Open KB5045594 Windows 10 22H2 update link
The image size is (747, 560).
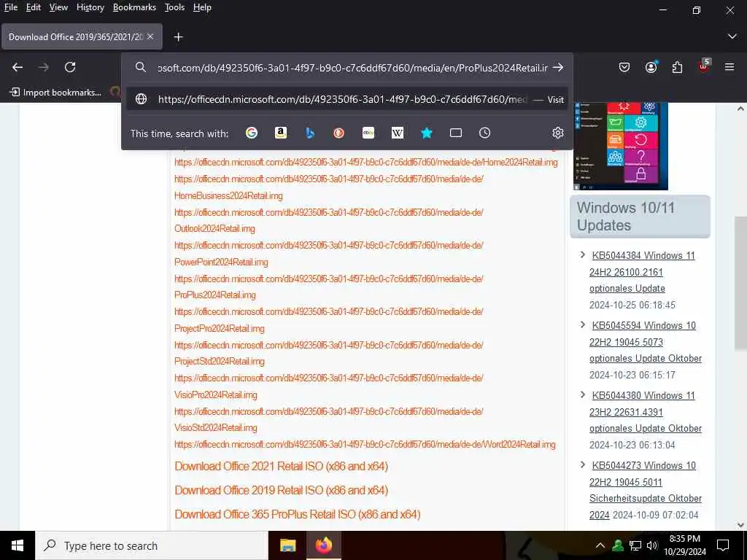(646, 342)
